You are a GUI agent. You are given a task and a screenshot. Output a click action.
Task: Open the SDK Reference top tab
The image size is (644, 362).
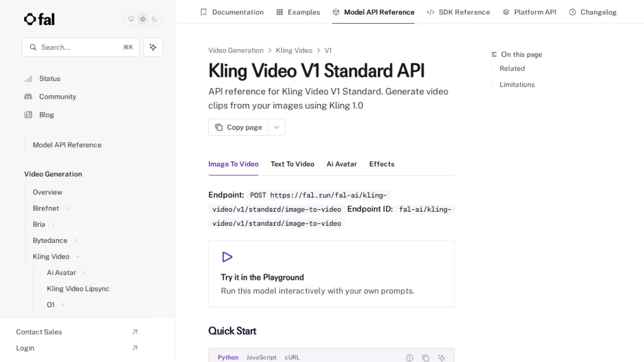[458, 12]
